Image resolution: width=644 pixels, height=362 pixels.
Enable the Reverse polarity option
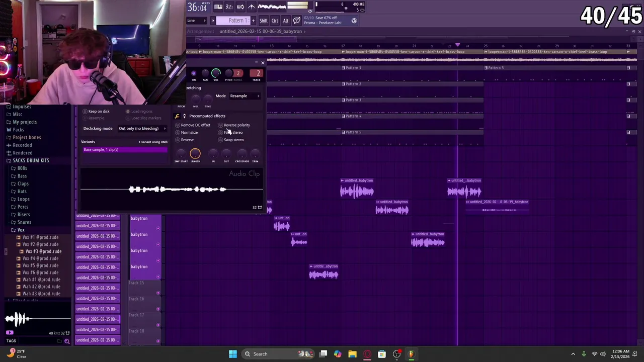[x=234, y=125]
